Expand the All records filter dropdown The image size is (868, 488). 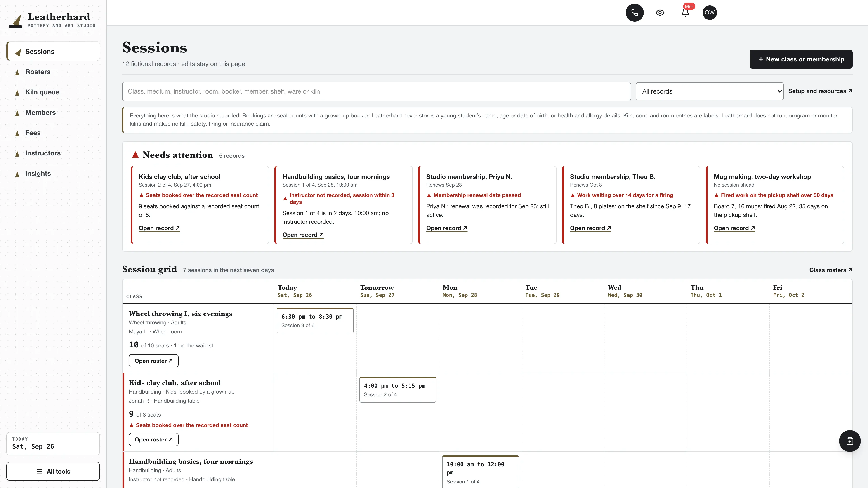tap(710, 91)
